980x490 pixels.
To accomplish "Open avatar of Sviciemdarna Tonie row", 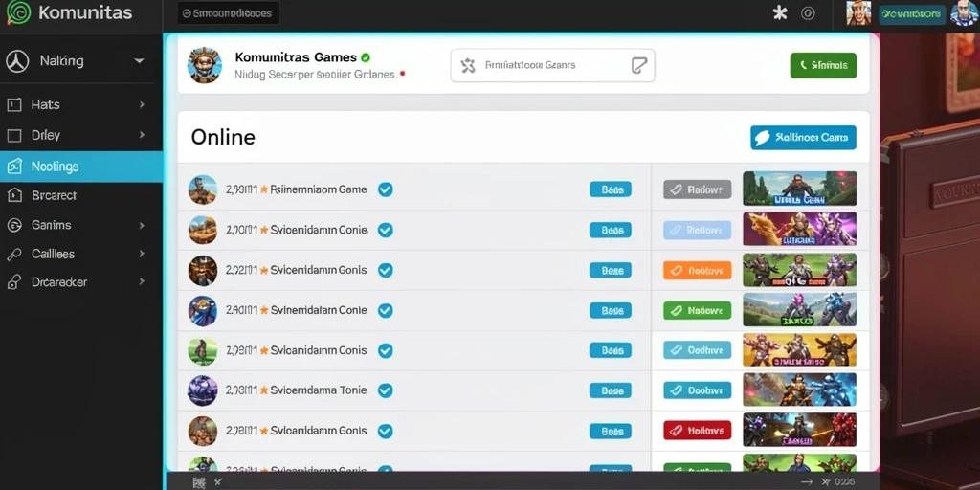I will pos(203,390).
